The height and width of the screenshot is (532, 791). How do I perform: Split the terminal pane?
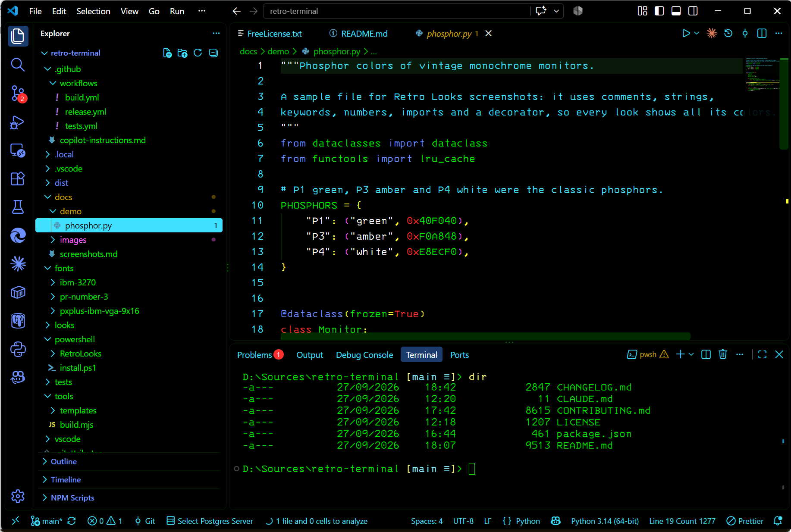[706, 354]
